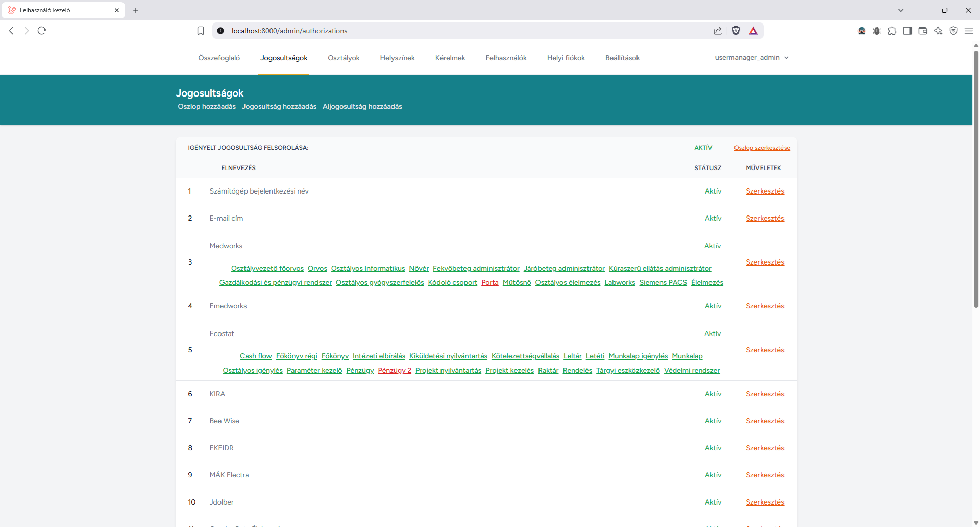Open Brave Rewards triangle icon
Viewport: 980px width, 527px height.
coord(753,31)
